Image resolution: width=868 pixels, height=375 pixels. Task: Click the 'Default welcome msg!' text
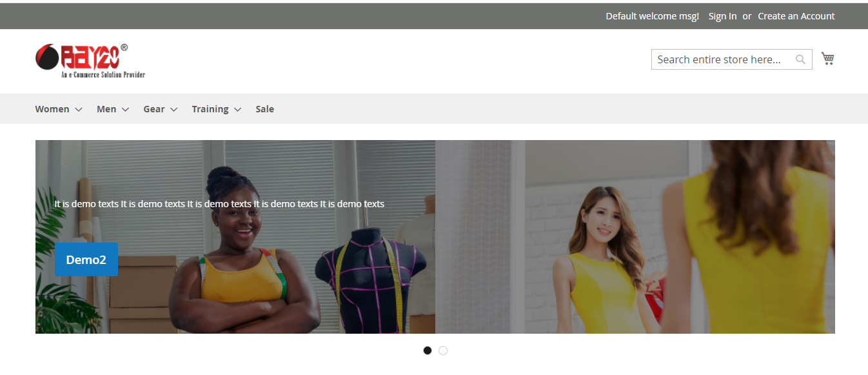pyautogui.click(x=652, y=16)
